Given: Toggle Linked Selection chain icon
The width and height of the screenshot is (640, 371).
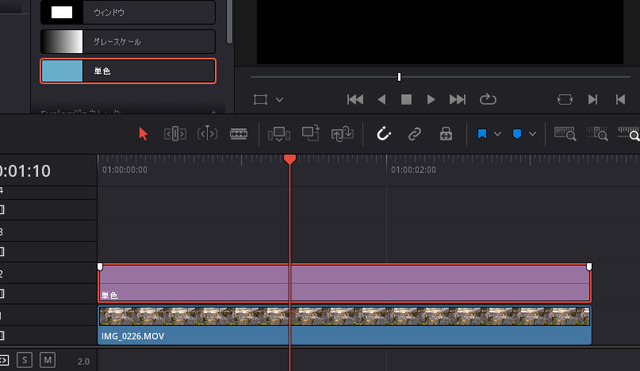Looking at the screenshot, I should click(415, 134).
